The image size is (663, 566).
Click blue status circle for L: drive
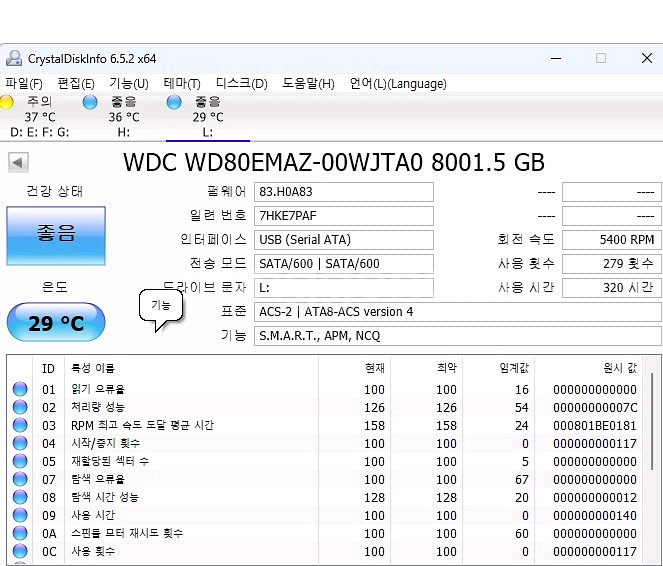pyautogui.click(x=174, y=102)
